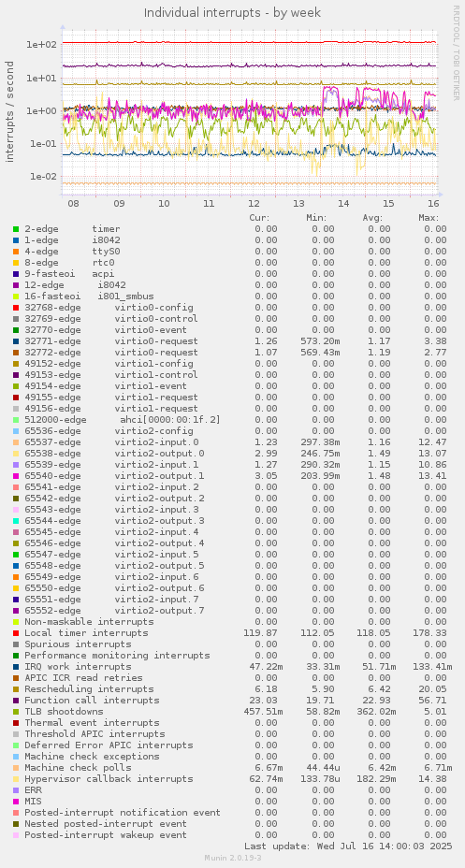The width and height of the screenshot is (465, 868).
Task: Click the yellow Hypervisor callback interrupts swatch
Action: (16, 779)
